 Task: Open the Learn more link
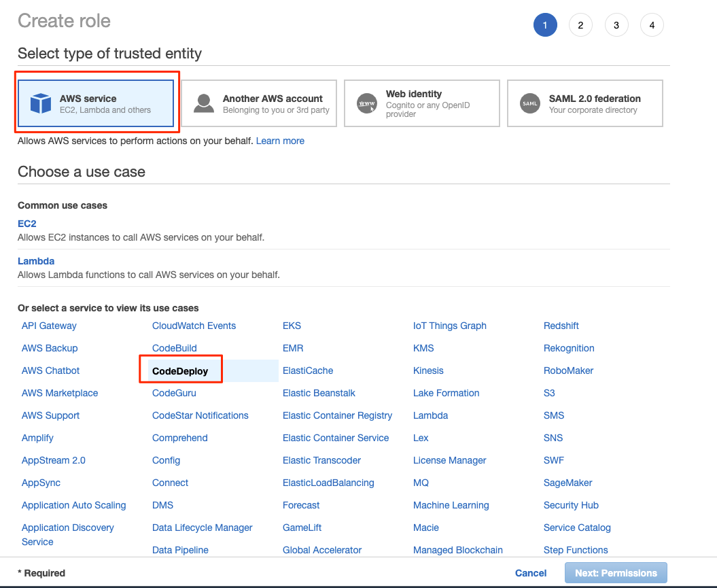tap(280, 141)
